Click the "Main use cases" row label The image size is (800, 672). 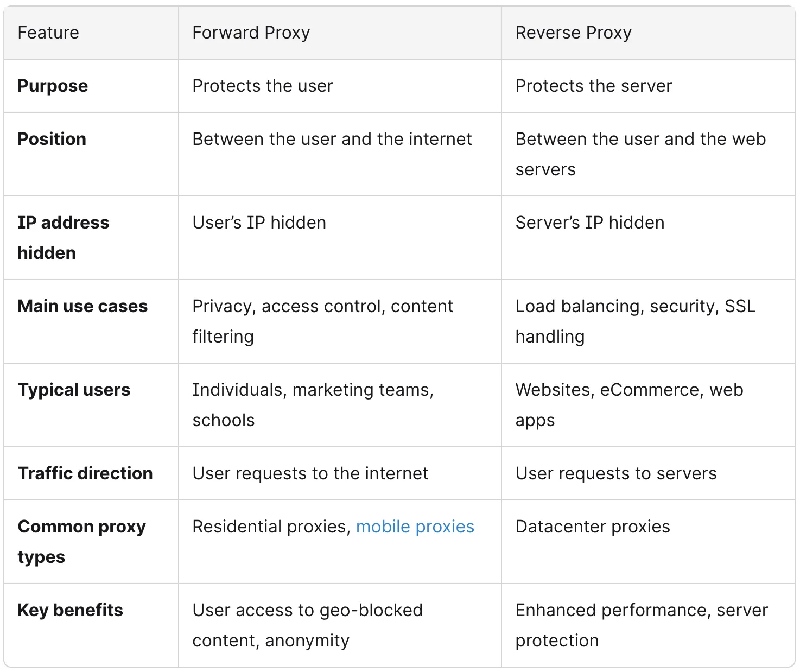tap(82, 306)
